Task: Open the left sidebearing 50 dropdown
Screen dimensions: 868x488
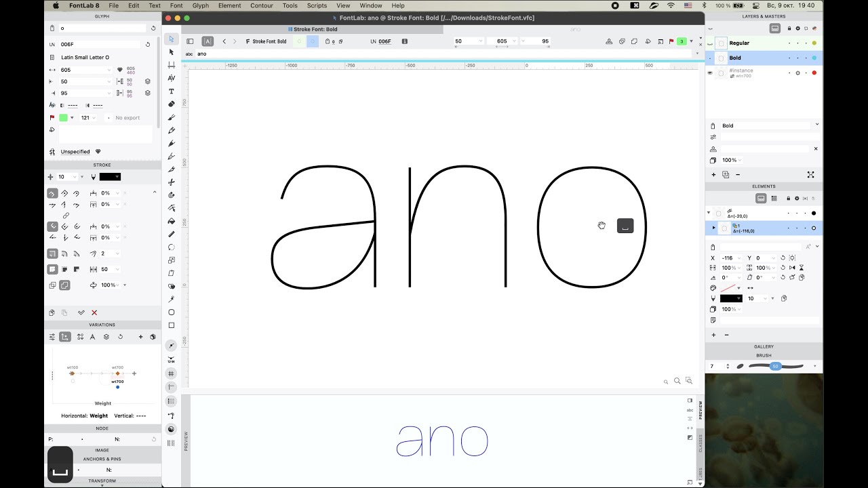Action: [x=108, y=81]
